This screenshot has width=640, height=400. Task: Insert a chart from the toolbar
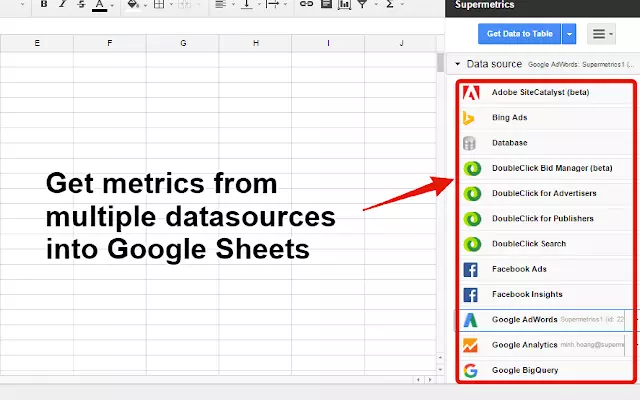click(x=344, y=4)
